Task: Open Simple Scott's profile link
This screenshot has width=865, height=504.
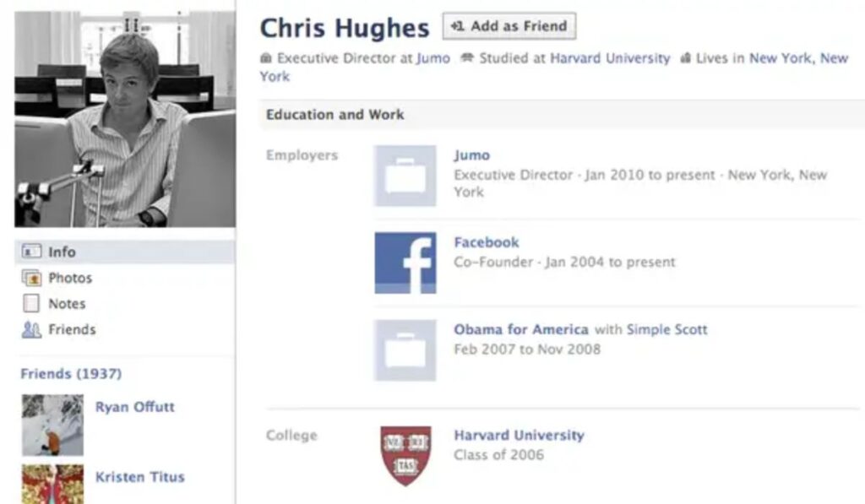Action: 667,330
